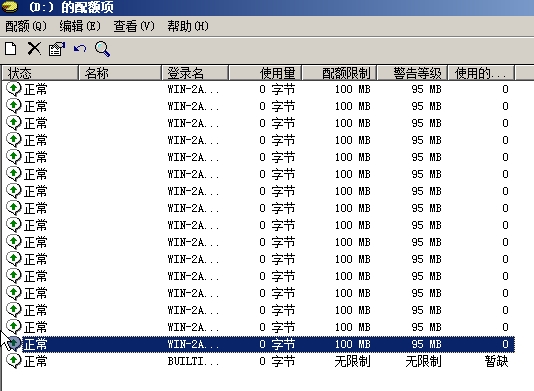
Task: Click the New Quota Entry toolbar icon
Action: (x=11, y=49)
